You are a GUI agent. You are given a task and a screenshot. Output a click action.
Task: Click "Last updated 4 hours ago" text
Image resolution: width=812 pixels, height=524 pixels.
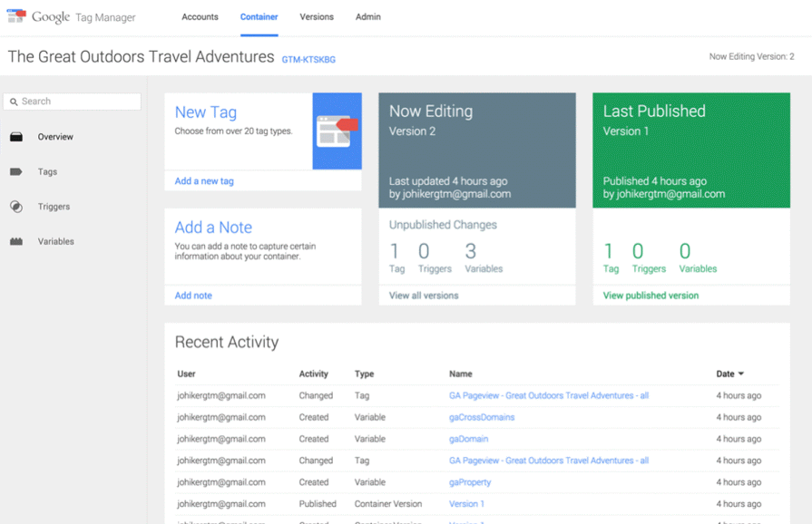448,181
